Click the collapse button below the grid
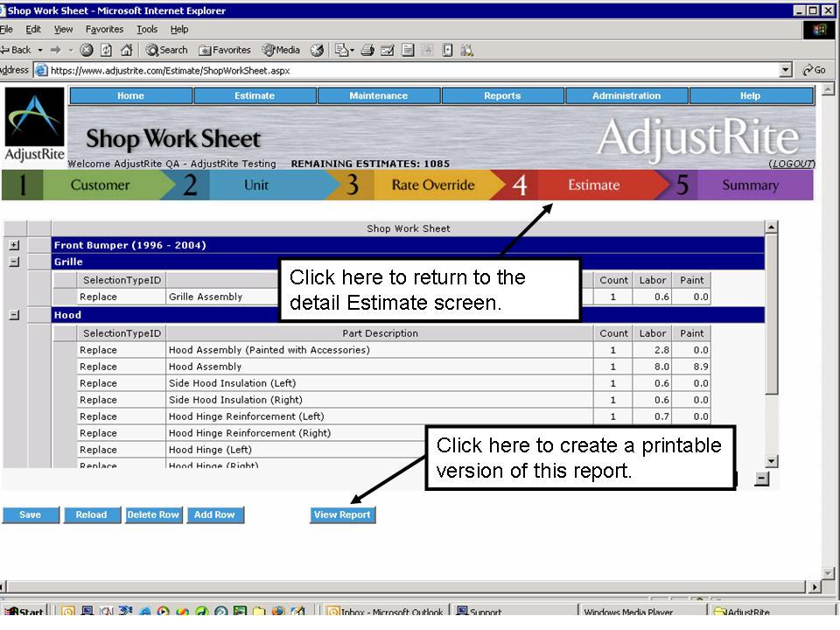This screenshot has height=630, width=840. pos(761,479)
